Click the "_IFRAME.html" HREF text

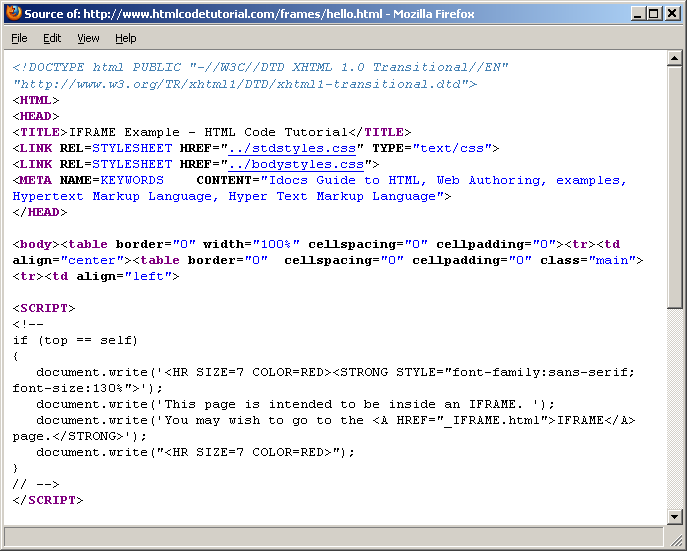pyautogui.click(x=492, y=420)
